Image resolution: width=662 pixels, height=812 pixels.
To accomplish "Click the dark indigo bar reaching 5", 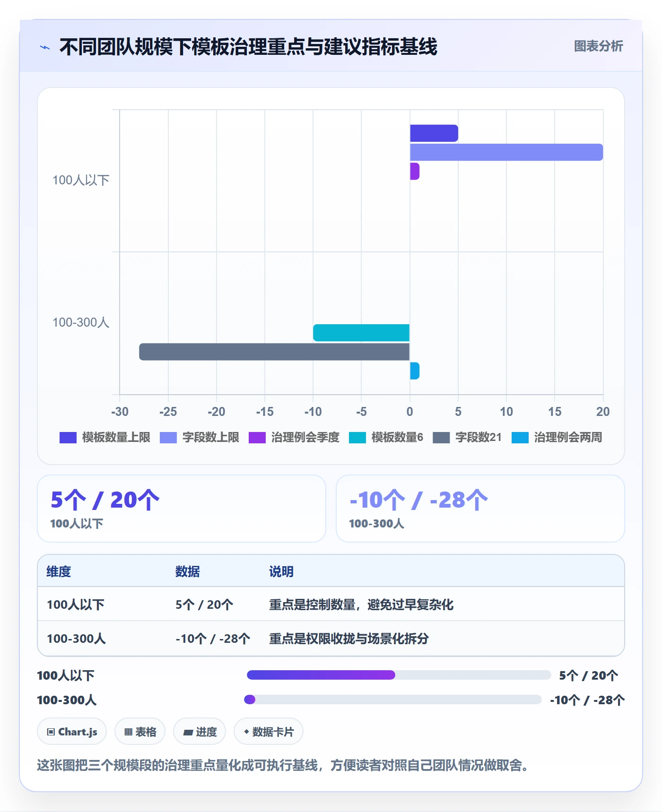I will point(434,133).
